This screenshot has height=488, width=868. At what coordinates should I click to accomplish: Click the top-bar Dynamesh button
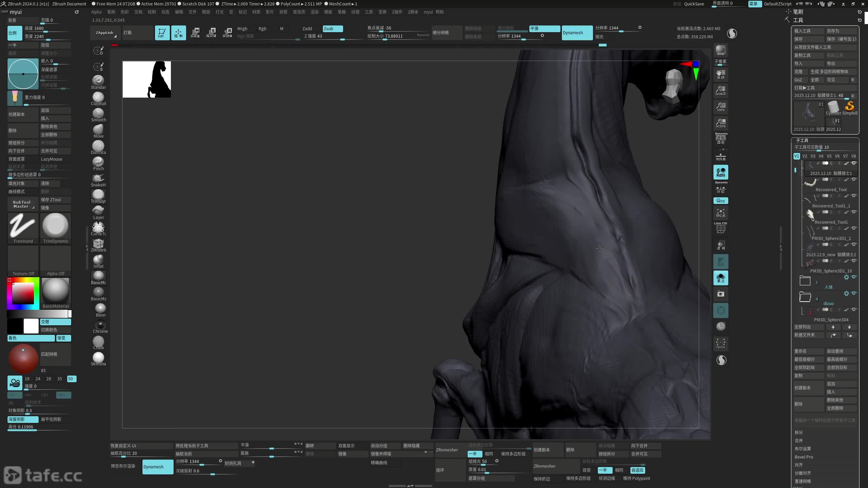(x=577, y=33)
